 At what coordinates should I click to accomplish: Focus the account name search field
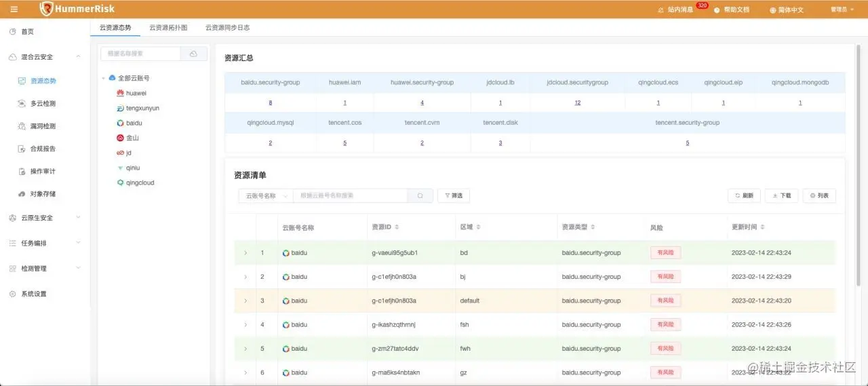coord(140,54)
